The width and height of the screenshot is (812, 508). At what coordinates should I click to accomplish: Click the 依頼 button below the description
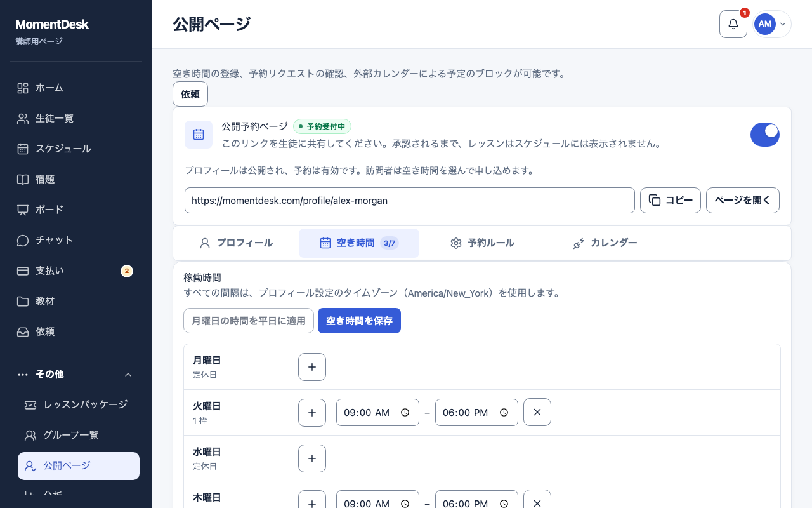[190, 94]
